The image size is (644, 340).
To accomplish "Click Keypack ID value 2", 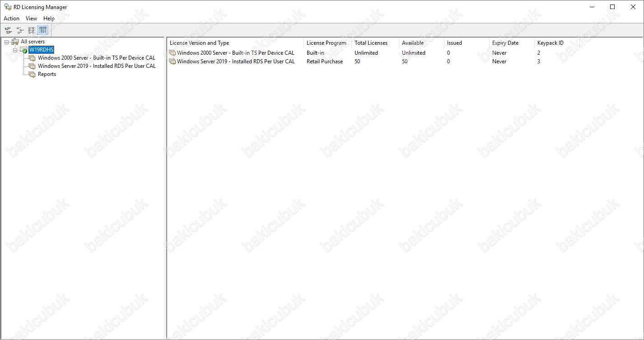I will coord(539,53).
